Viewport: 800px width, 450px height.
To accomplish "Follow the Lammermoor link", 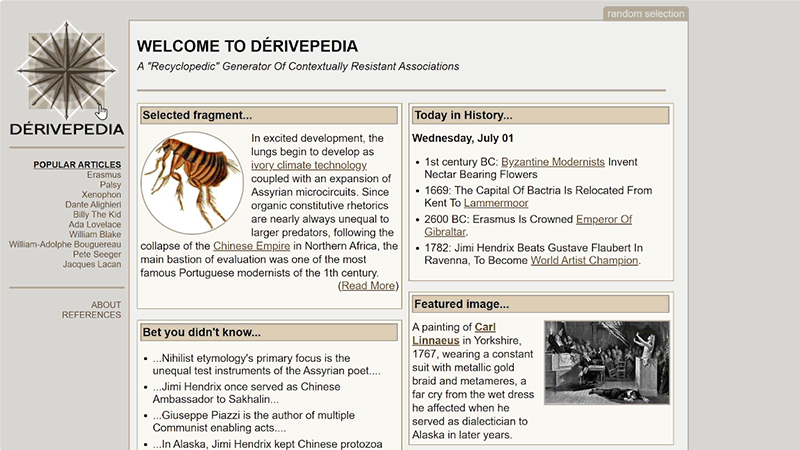I will pos(496,203).
